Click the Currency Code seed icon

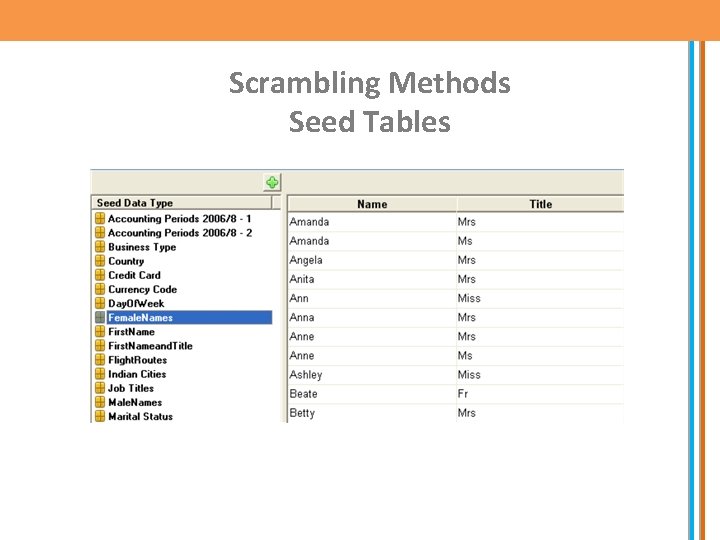100,289
